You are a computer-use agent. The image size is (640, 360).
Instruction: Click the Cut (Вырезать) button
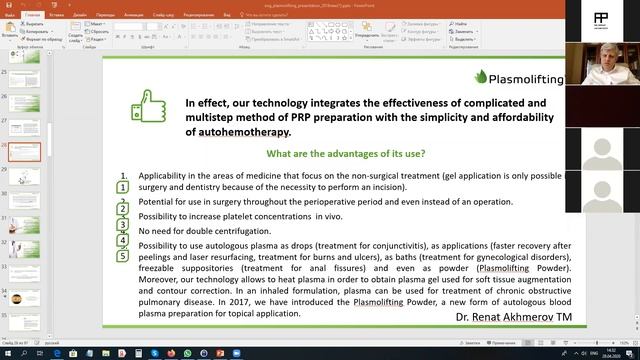click(32, 24)
